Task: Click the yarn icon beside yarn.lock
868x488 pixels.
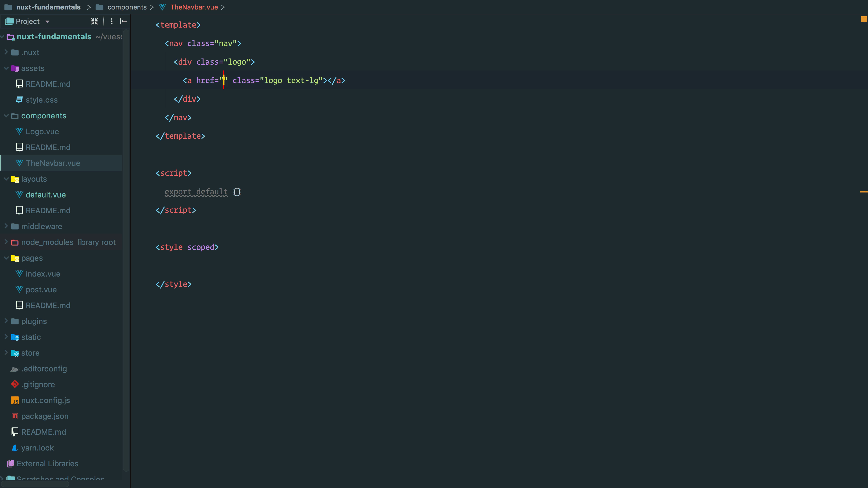Action: coord(15,448)
